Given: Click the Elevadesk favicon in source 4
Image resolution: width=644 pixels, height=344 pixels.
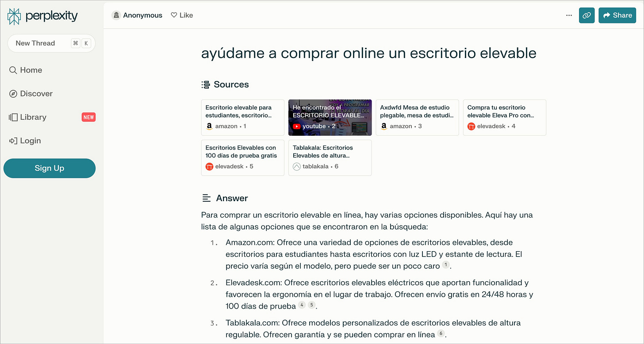Looking at the screenshot, I should click(471, 126).
